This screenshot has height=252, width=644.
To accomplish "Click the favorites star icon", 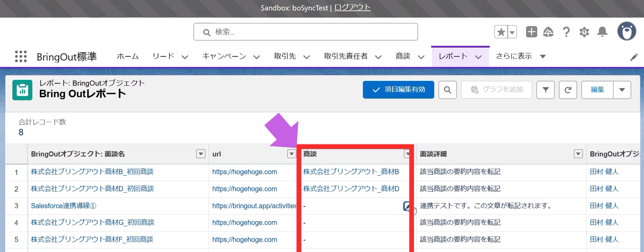I will click(501, 32).
